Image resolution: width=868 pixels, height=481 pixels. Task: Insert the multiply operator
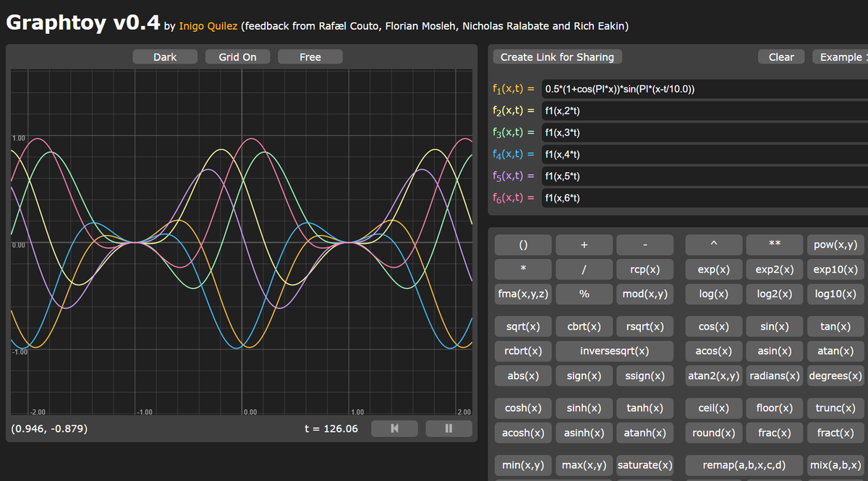[523, 269]
